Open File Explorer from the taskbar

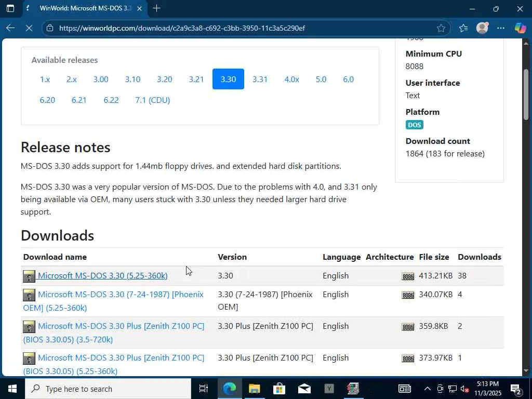pyautogui.click(x=254, y=389)
